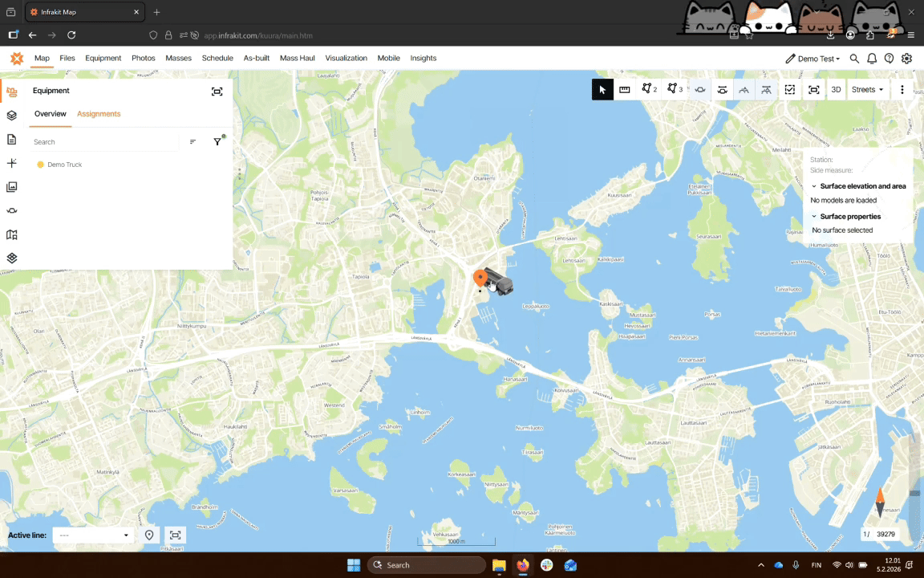This screenshot has height=578, width=924.
Task: Select the arrow pointer tool
Action: tap(602, 90)
